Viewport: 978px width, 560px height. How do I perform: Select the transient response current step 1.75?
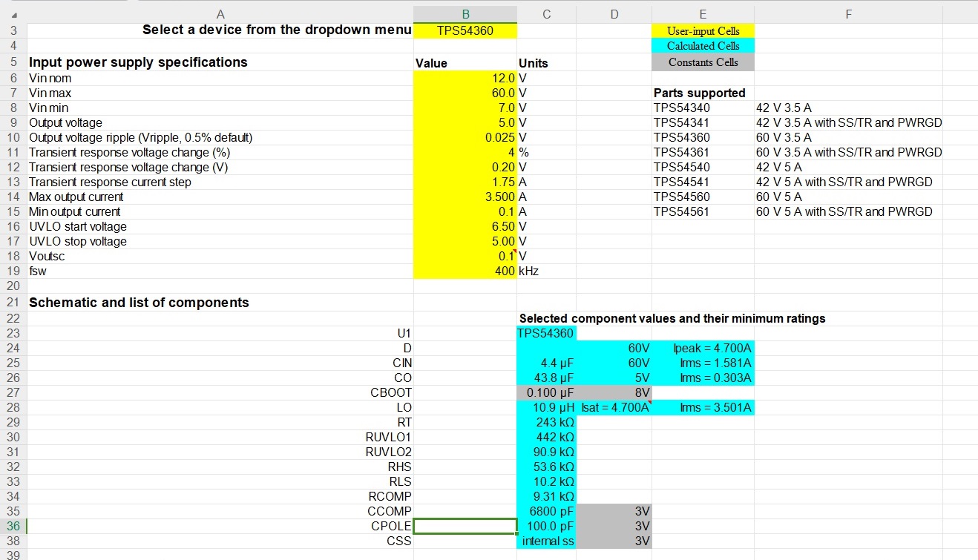[x=465, y=182]
